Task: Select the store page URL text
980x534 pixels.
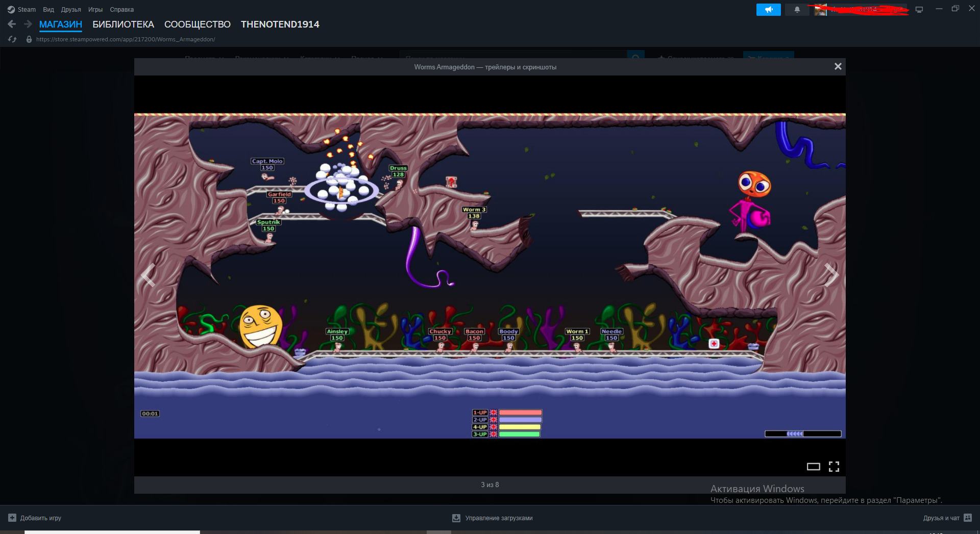Action: pos(126,39)
